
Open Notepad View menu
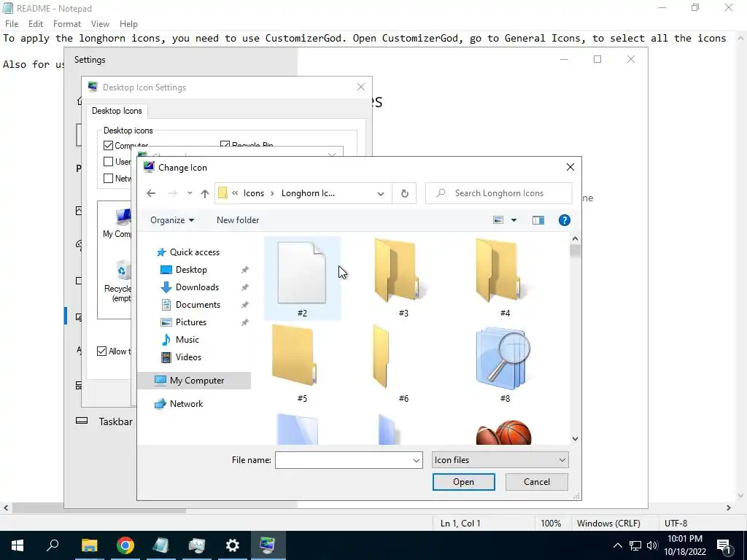(x=100, y=24)
